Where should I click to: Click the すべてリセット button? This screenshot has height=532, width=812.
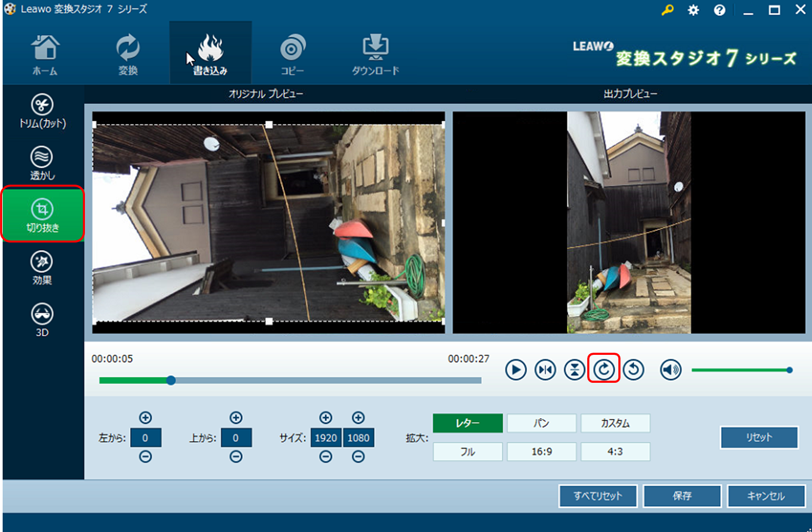coord(598,496)
